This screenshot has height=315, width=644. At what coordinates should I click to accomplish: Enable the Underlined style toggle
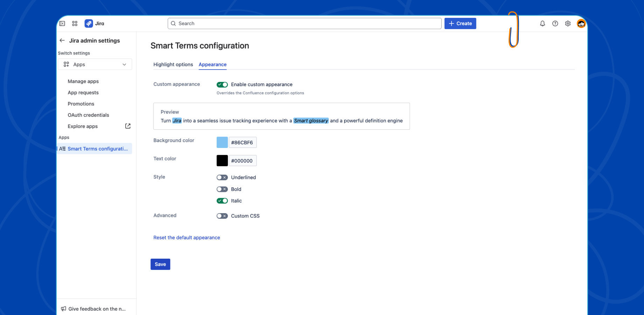click(x=222, y=177)
